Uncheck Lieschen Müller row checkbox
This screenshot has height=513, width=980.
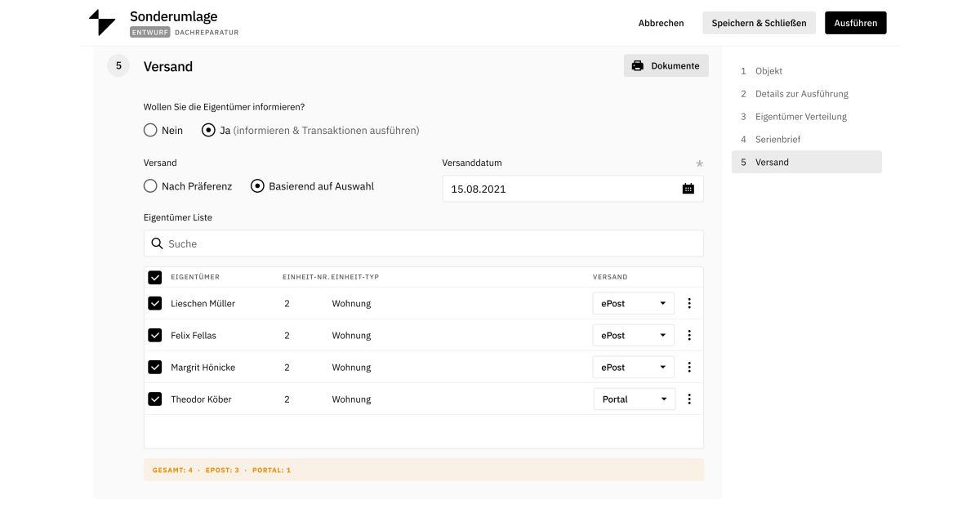point(155,303)
